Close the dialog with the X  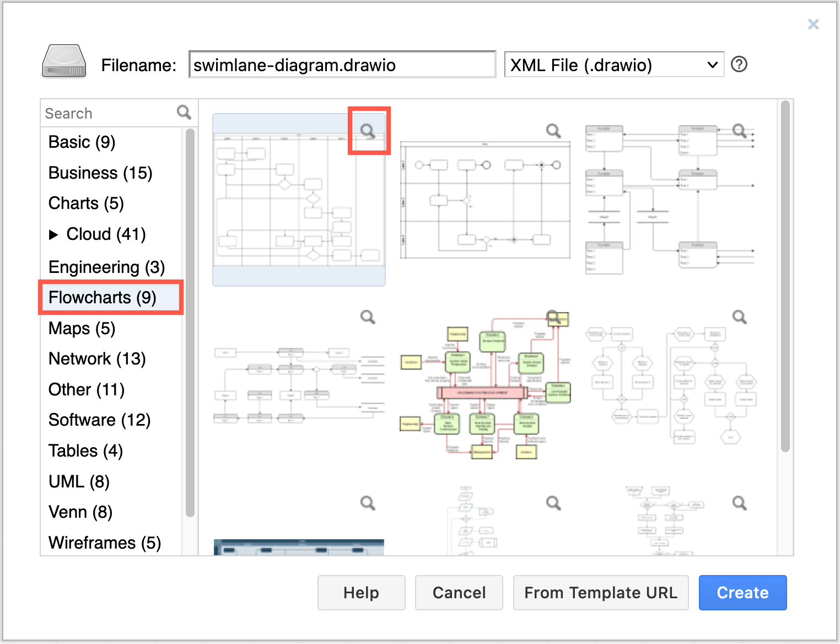pos(813,24)
